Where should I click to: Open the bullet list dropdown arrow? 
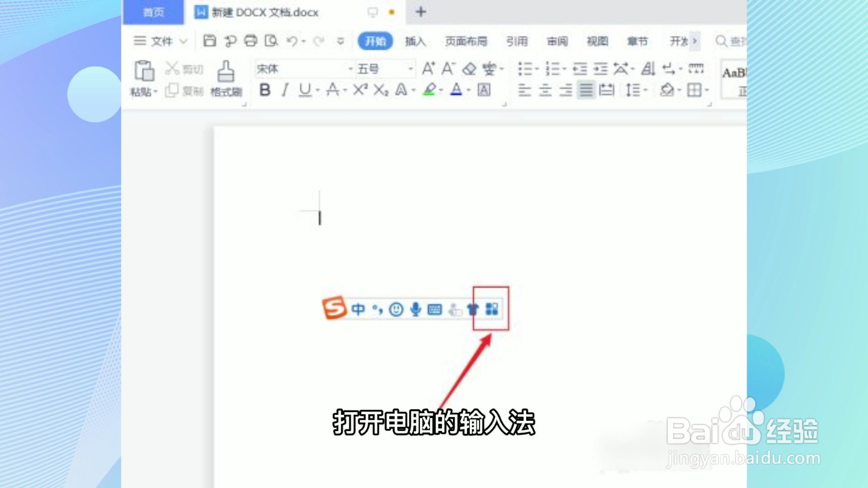537,69
